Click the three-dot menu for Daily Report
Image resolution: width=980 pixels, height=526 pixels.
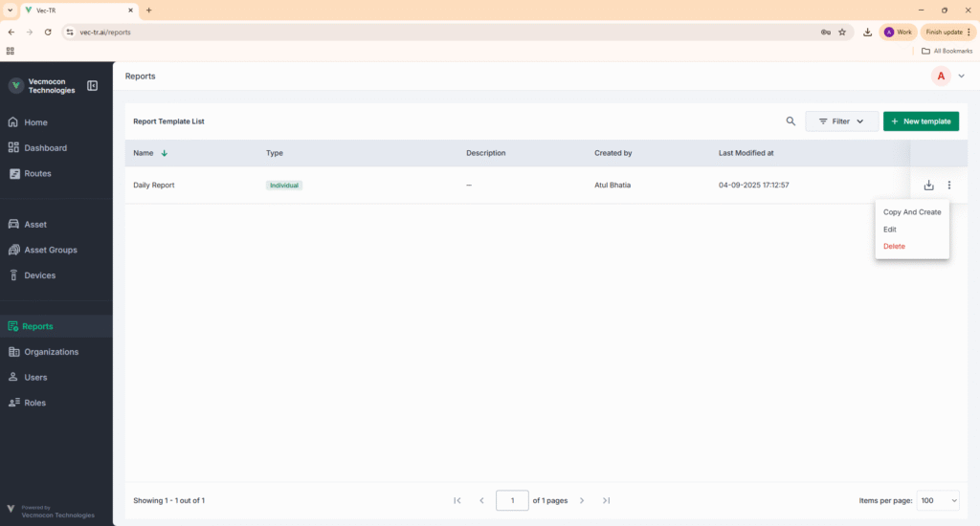tap(949, 186)
